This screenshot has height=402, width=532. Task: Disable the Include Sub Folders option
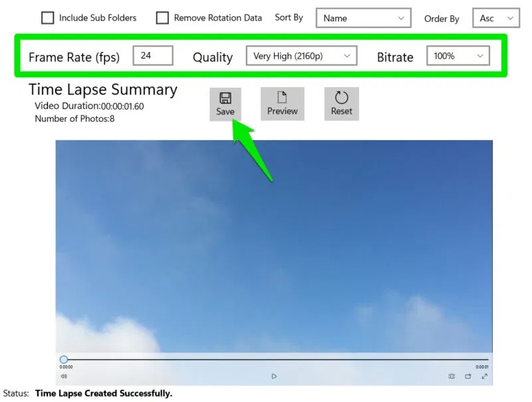[47, 18]
